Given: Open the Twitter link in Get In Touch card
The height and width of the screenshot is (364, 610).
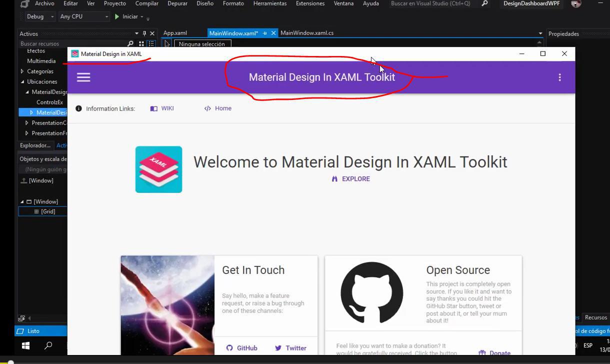Looking at the screenshot, I should (x=290, y=348).
